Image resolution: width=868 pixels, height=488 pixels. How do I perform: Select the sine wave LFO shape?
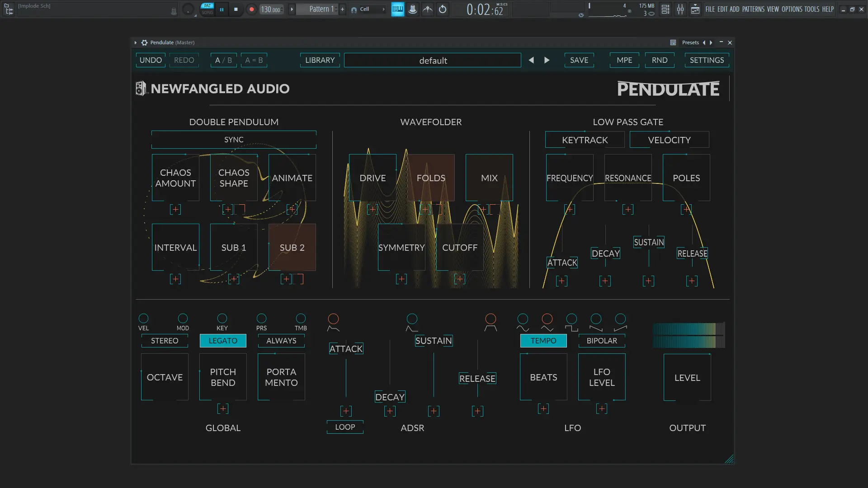click(x=523, y=319)
